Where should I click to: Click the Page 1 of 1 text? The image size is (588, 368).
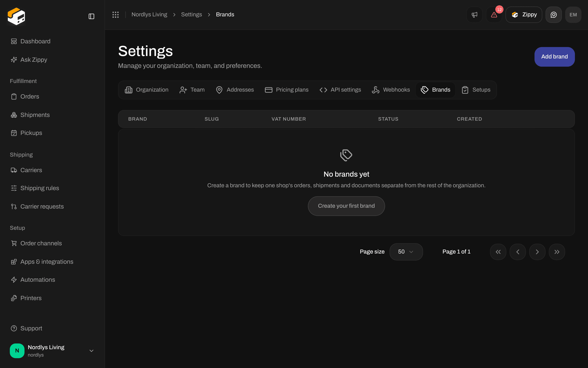tap(456, 252)
